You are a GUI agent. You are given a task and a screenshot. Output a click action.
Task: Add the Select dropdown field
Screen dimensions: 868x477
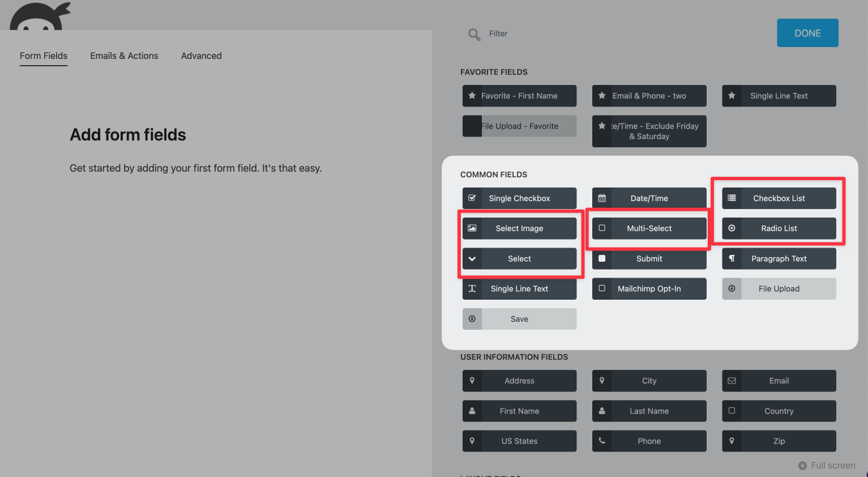click(x=519, y=259)
